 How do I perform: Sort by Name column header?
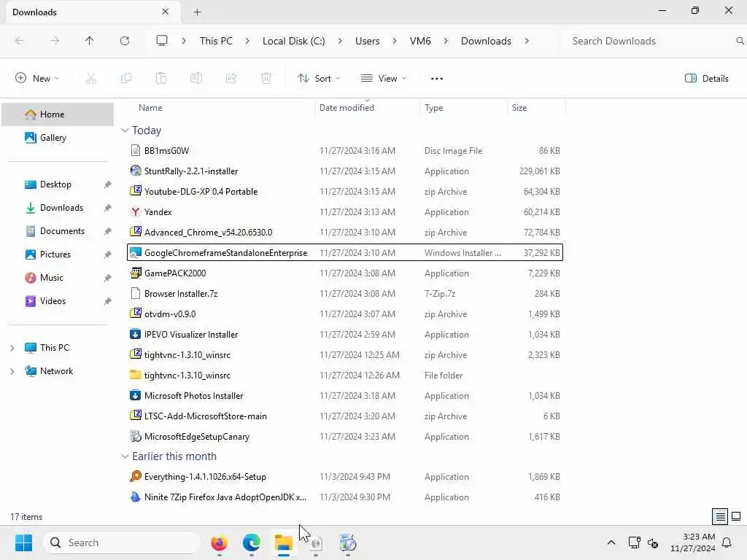point(150,108)
